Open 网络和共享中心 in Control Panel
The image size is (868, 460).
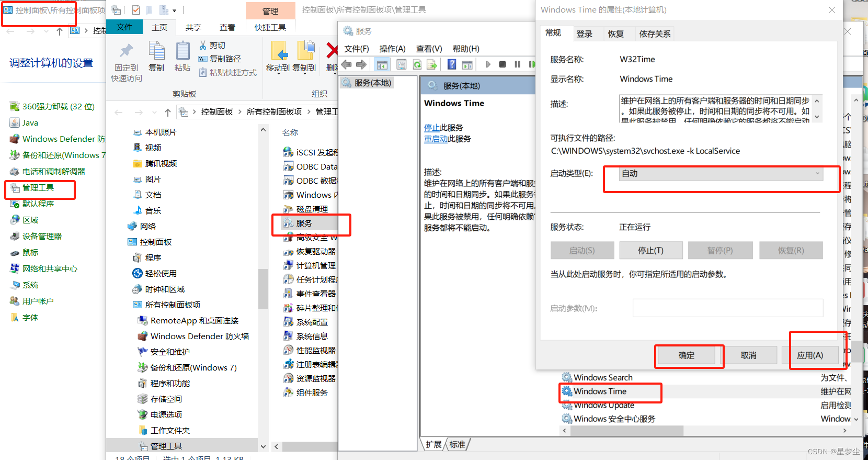pyautogui.click(x=43, y=269)
